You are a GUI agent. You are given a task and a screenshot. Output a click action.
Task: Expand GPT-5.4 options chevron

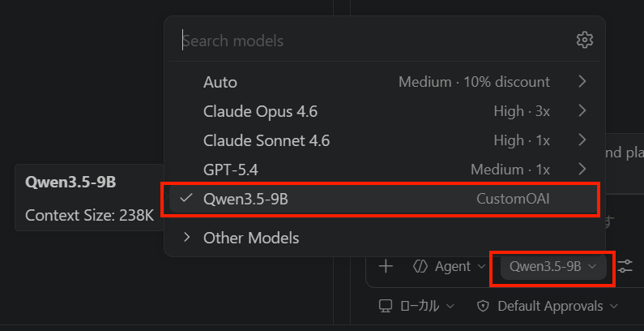(x=582, y=169)
